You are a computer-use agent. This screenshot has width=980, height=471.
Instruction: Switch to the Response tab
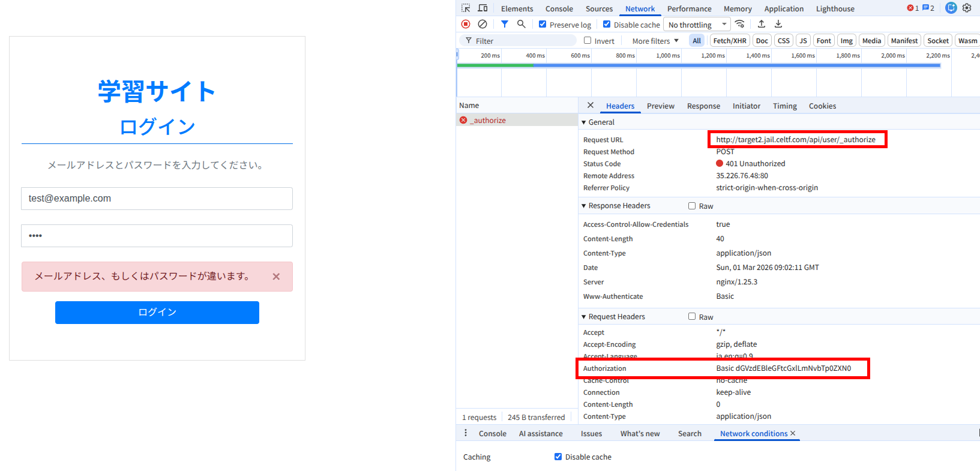coord(703,106)
